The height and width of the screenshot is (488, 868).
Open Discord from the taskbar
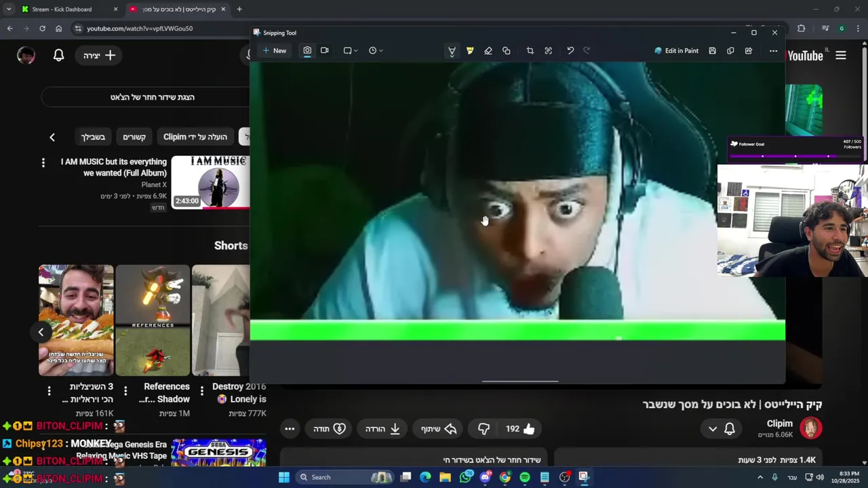[x=485, y=477]
